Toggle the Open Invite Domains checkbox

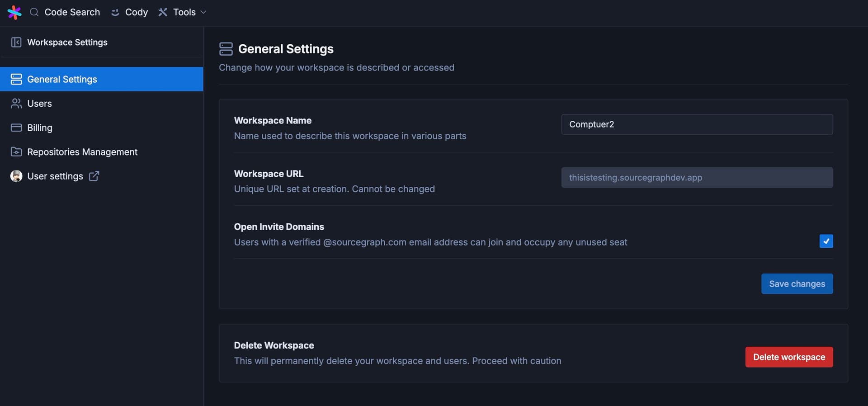click(826, 241)
